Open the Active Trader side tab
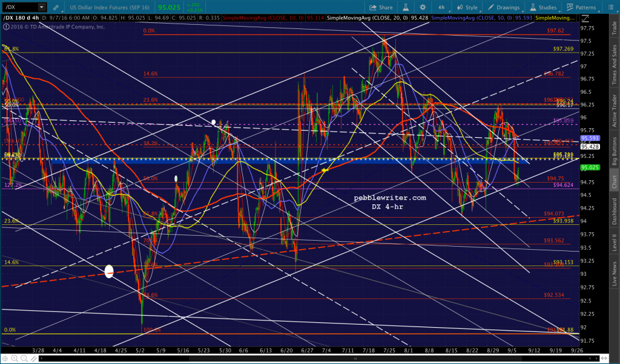620x364 pixels. [x=615, y=111]
